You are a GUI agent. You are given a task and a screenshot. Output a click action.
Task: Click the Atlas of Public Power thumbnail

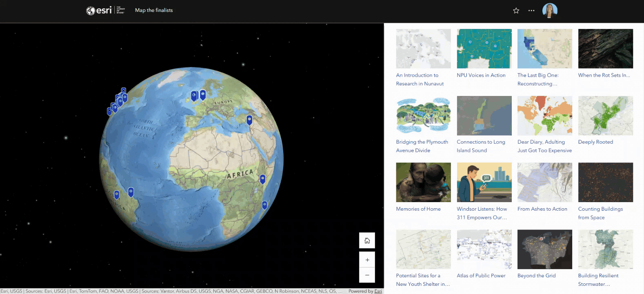click(x=484, y=249)
